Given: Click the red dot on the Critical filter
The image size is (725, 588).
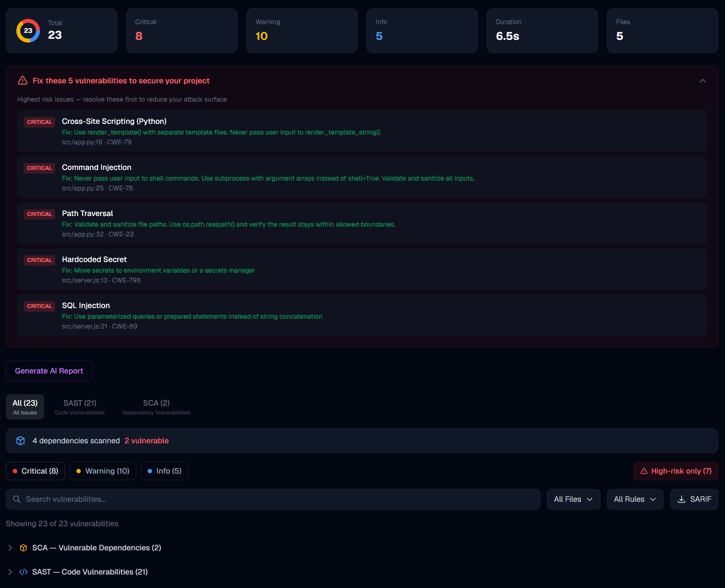Looking at the screenshot, I should click(x=15, y=471).
